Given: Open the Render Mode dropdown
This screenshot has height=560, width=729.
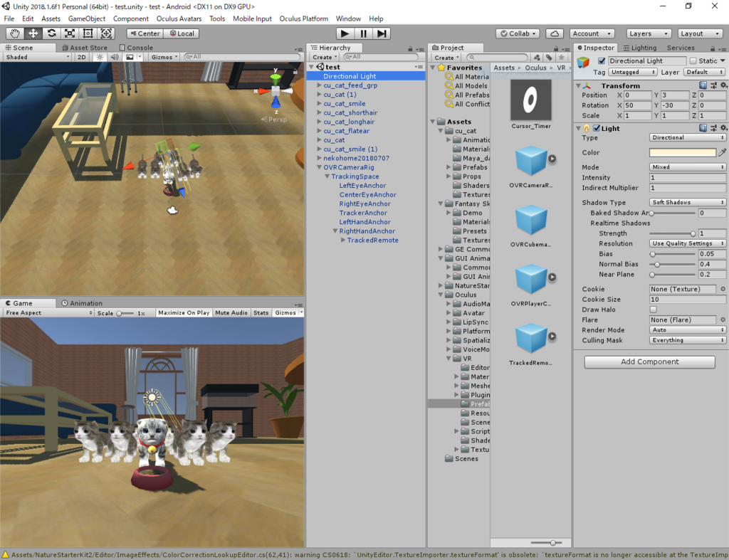Looking at the screenshot, I should (688, 330).
